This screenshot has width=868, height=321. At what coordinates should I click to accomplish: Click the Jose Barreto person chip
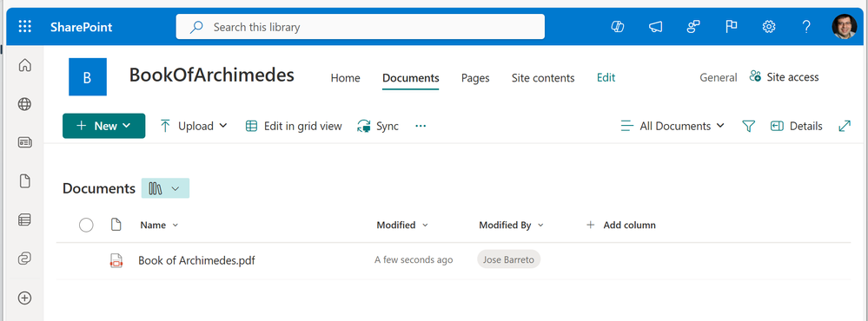coord(509,259)
